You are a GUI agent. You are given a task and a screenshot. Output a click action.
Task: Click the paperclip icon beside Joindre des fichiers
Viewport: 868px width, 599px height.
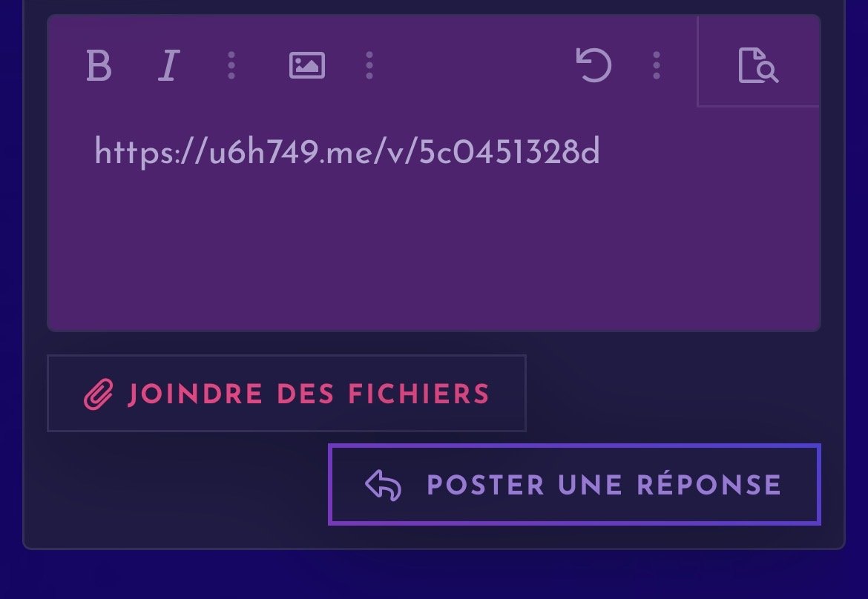pos(99,394)
